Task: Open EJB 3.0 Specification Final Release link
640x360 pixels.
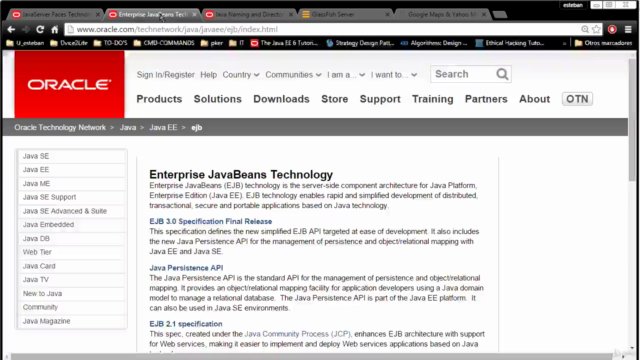Action: pyautogui.click(x=211, y=221)
